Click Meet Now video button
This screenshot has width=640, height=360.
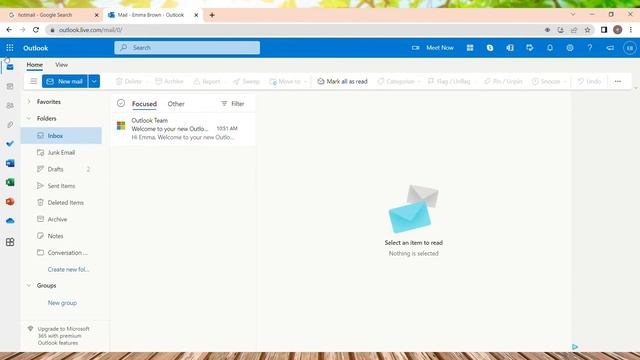[433, 48]
